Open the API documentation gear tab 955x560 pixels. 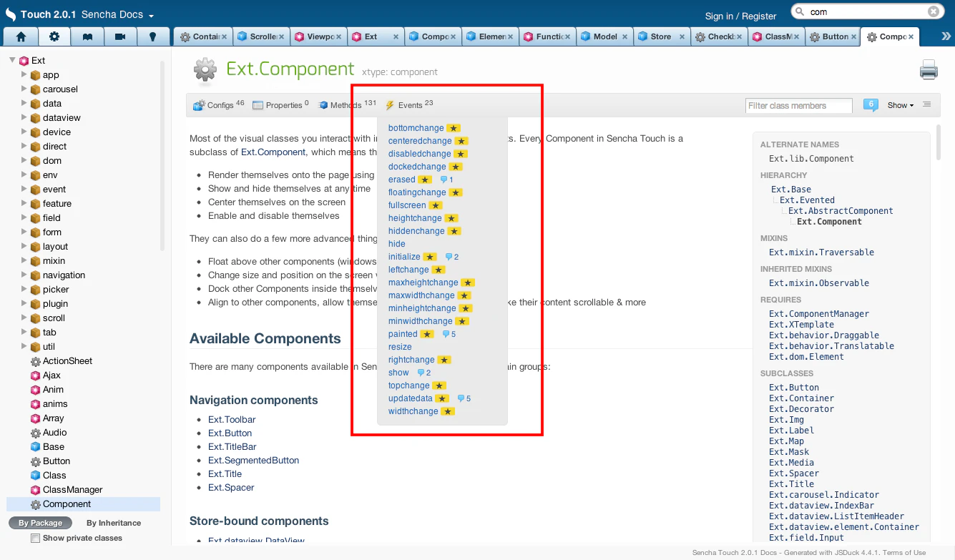click(x=54, y=36)
